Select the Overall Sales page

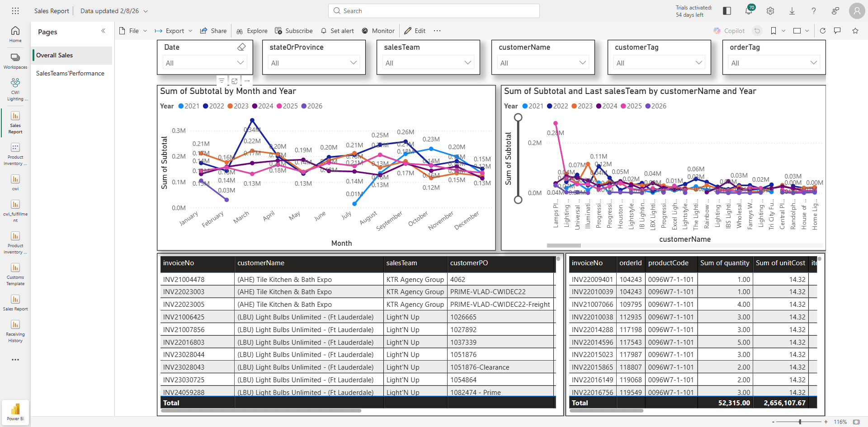pyautogui.click(x=72, y=55)
